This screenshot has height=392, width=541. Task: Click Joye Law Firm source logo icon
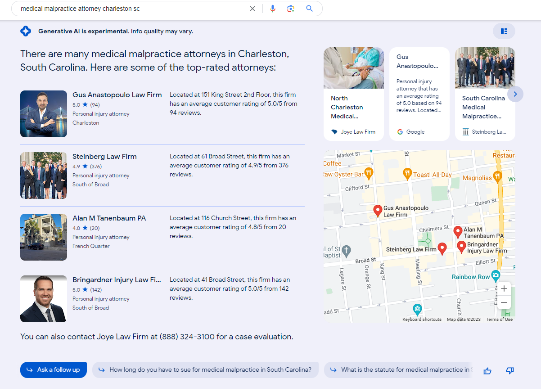(334, 132)
